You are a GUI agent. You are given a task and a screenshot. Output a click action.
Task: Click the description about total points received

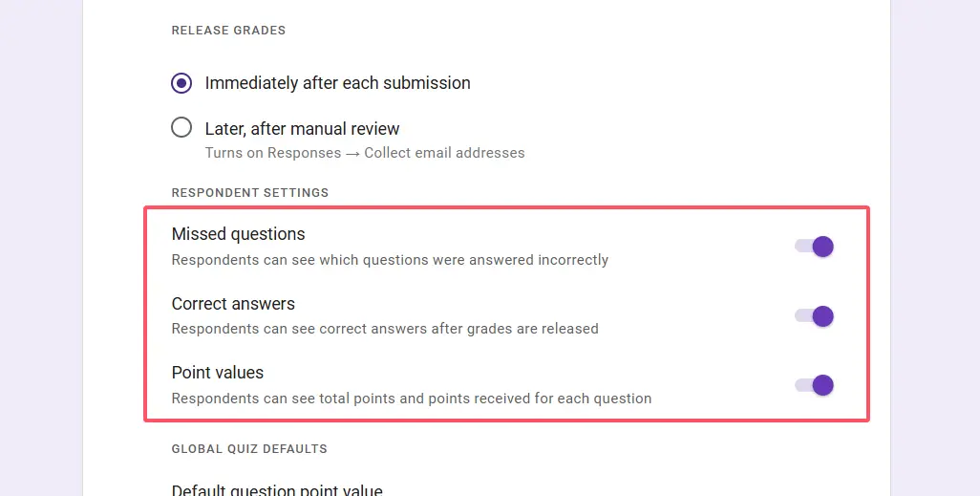click(411, 399)
